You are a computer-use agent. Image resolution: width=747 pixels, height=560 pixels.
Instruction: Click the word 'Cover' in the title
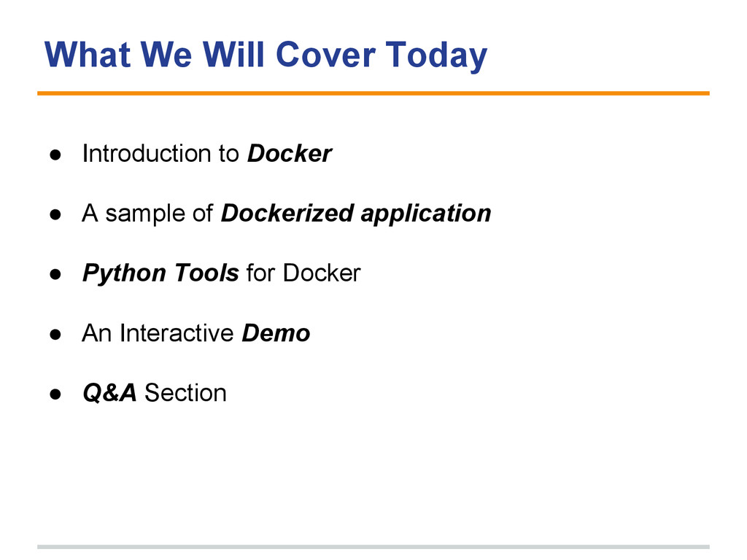(x=326, y=54)
